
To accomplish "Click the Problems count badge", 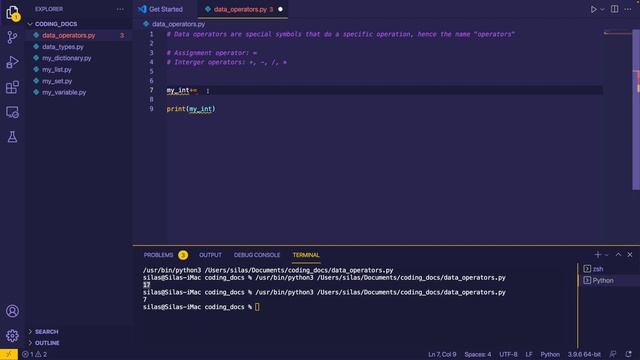I will point(183,256).
